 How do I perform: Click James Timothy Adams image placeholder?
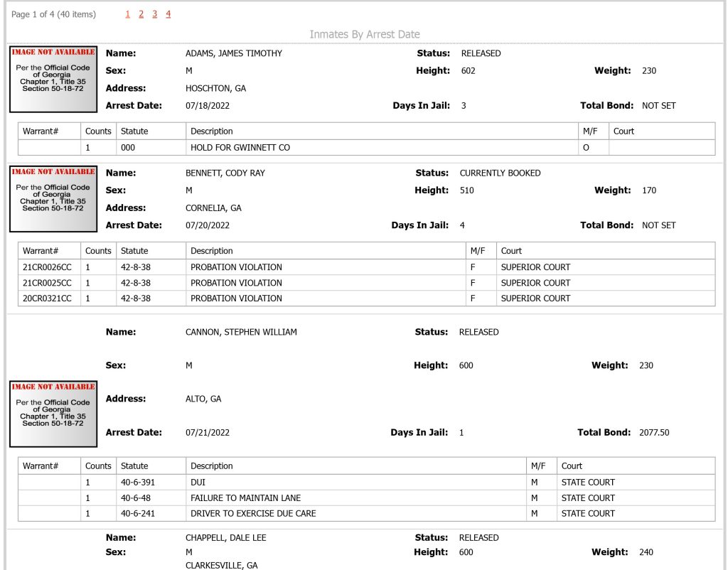pyautogui.click(x=53, y=80)
